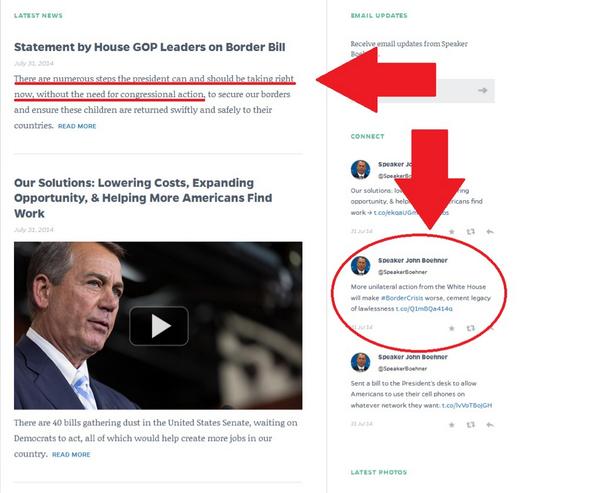
Task: Submit email with arrow button
Action: [483, 90]
